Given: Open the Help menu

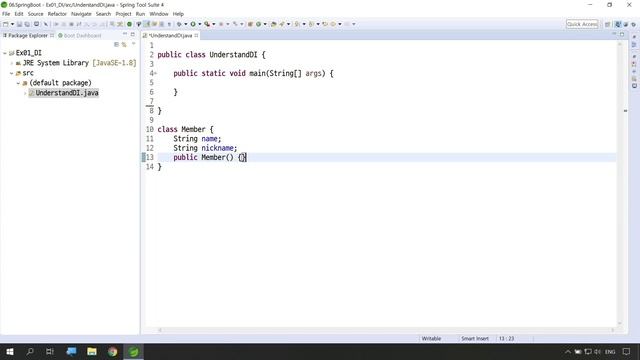Looking at the screenshot, I should point(178,14).
